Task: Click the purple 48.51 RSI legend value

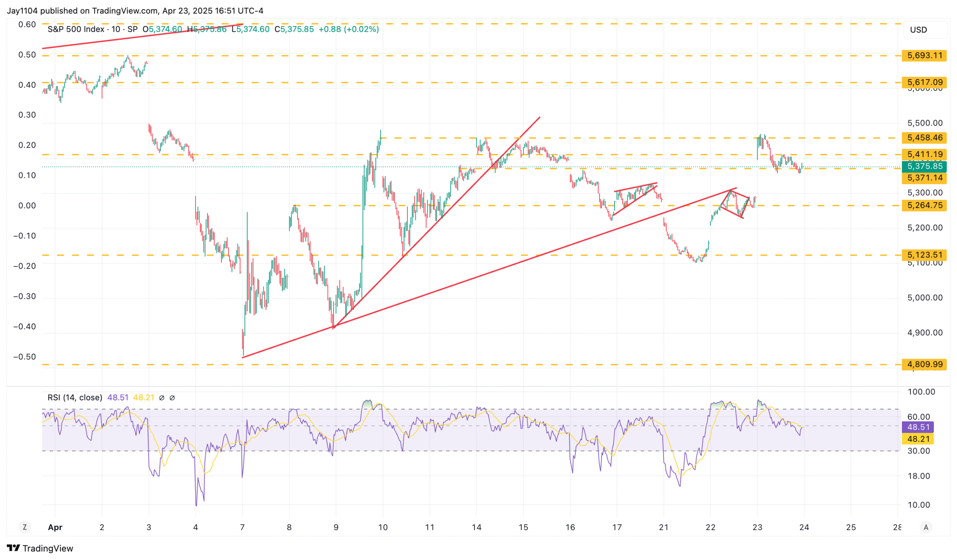Action: (118, 397)
